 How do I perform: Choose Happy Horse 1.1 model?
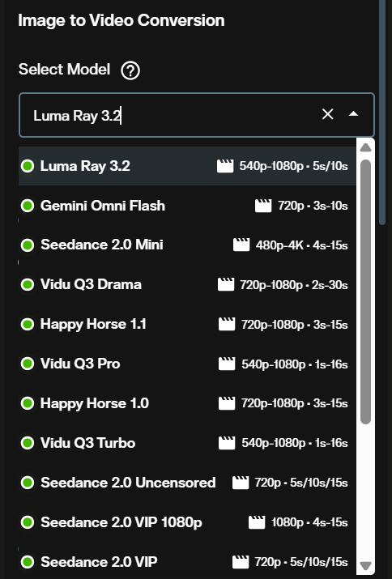[187, 324]
